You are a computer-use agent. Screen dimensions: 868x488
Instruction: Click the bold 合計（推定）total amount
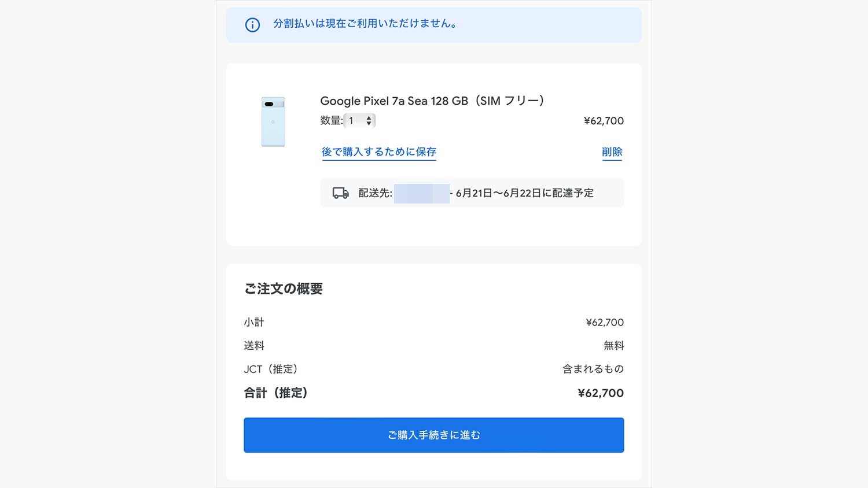coord(601,393)
